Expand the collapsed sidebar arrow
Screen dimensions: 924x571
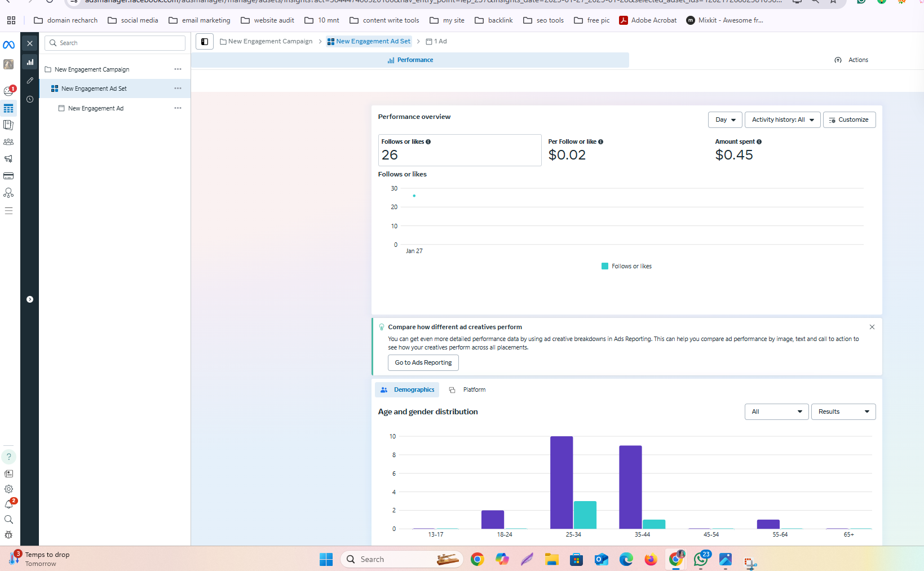[x=30, y=299]
